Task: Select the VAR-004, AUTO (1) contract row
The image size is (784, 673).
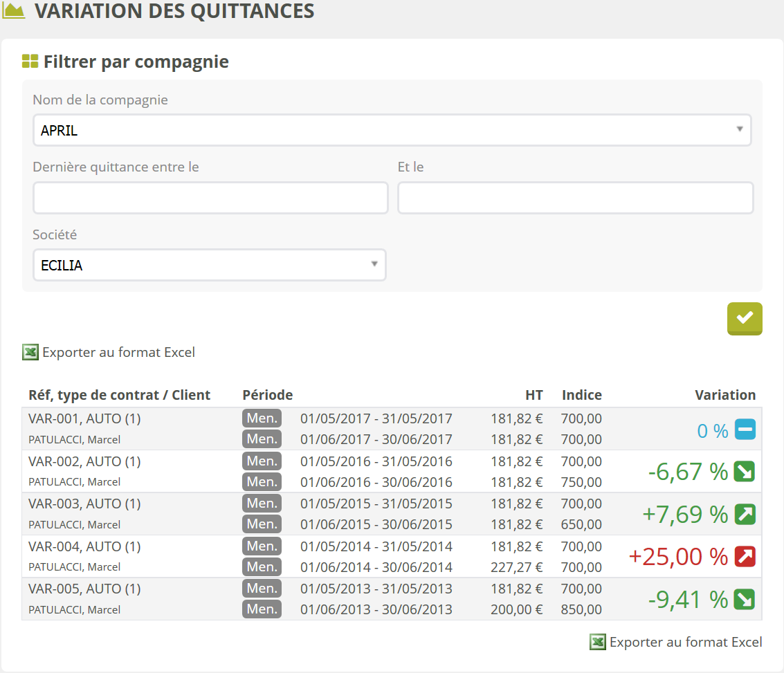Action: [84, 546]
